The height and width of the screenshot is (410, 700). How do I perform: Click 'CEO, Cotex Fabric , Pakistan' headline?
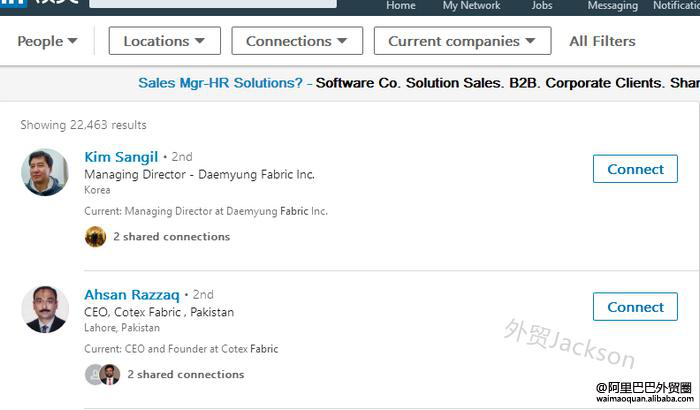159,312
